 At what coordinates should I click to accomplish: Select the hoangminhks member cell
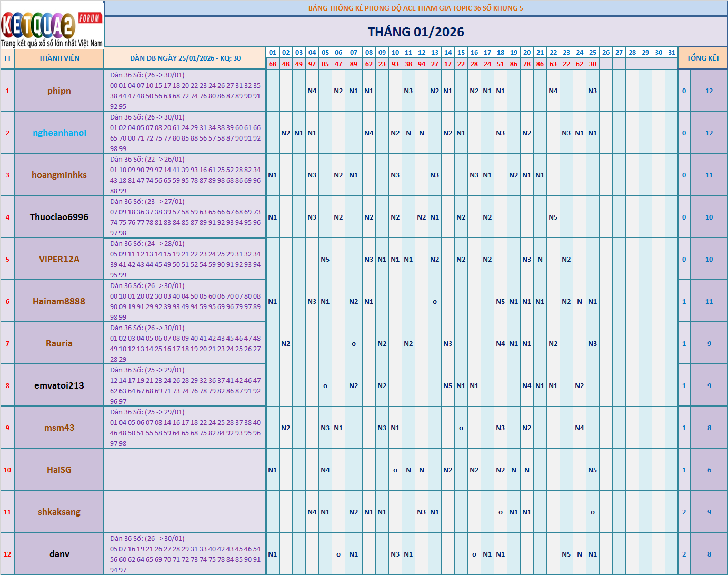click(59, 175)
